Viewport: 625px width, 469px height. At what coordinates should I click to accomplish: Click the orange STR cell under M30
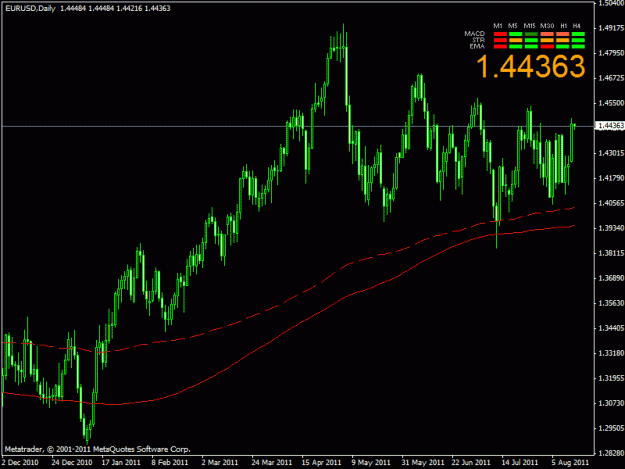[547, 40]
